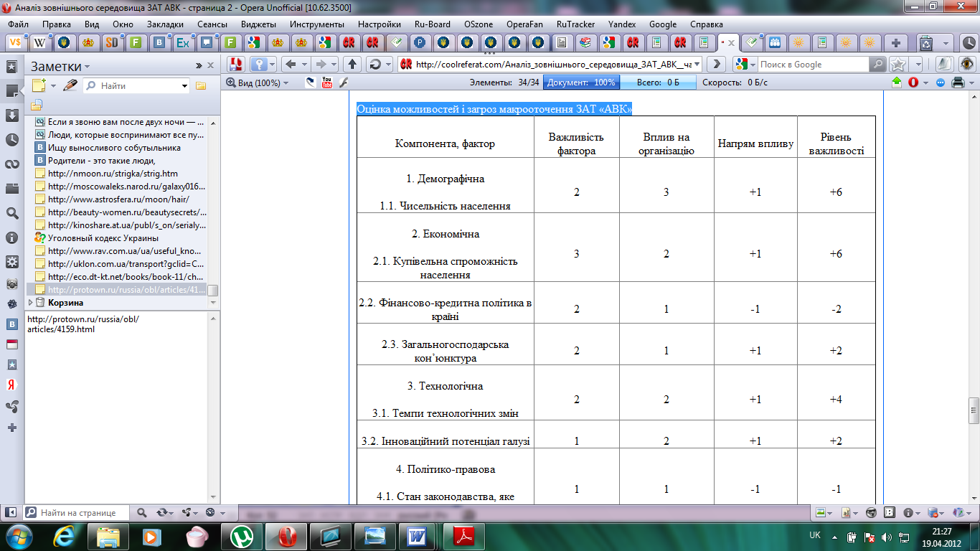Expand the Корзина folder
The width and height of the screenshot is (980, 551).
[31, 303]
